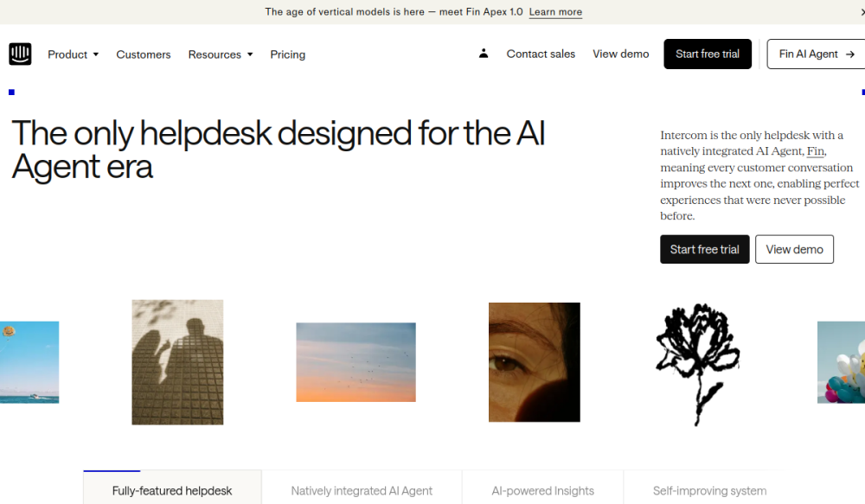Click the close-up eye photo thumbnail
The image size is (865, 504).
(x=534, y=362)
